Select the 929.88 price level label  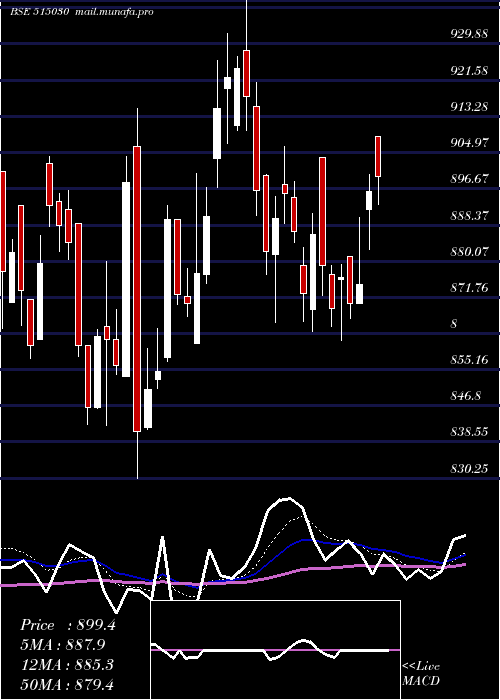coord(469,34)
